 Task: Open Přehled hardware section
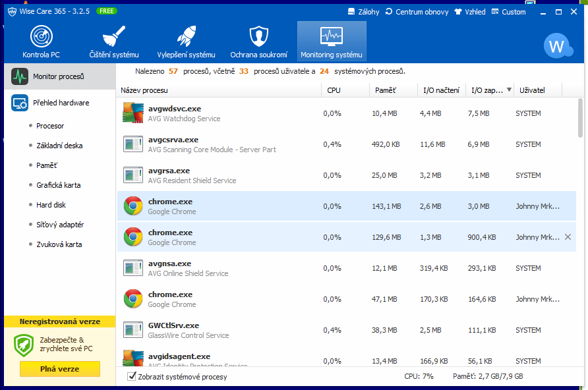[x=60, y=103]
